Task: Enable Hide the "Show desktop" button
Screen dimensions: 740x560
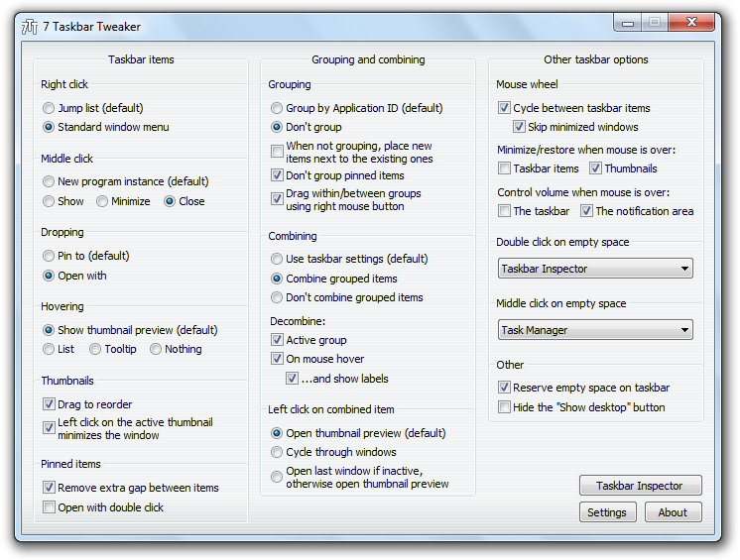Action: coord(505,407)
